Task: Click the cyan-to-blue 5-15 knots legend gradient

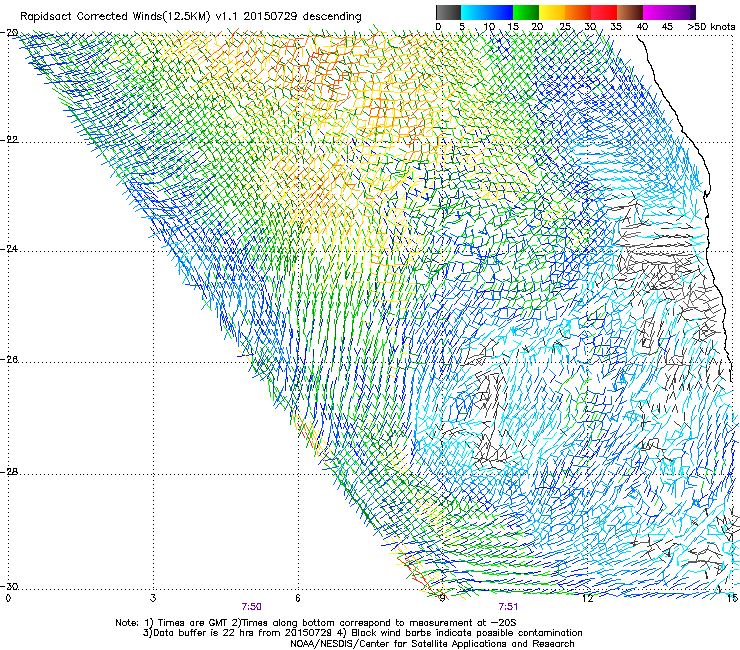Action: point(487,12)
